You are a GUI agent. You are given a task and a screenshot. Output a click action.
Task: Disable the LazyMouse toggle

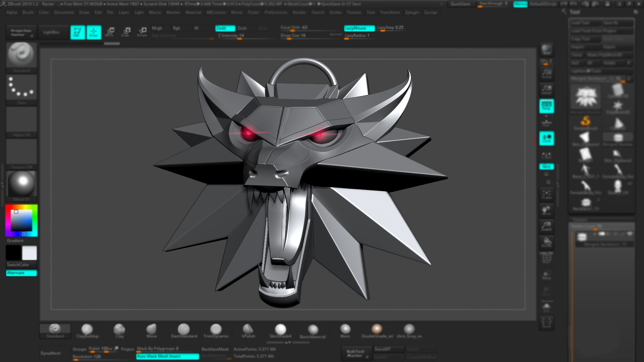click(x=359, y=28)
